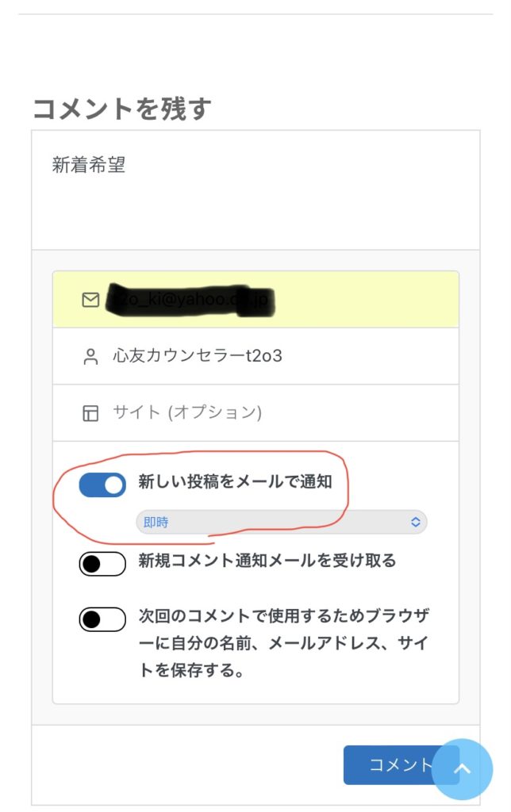This screenshot has height=812, width=511.
Task: Focus the サイト (オプション) input field
Action: 270,413
